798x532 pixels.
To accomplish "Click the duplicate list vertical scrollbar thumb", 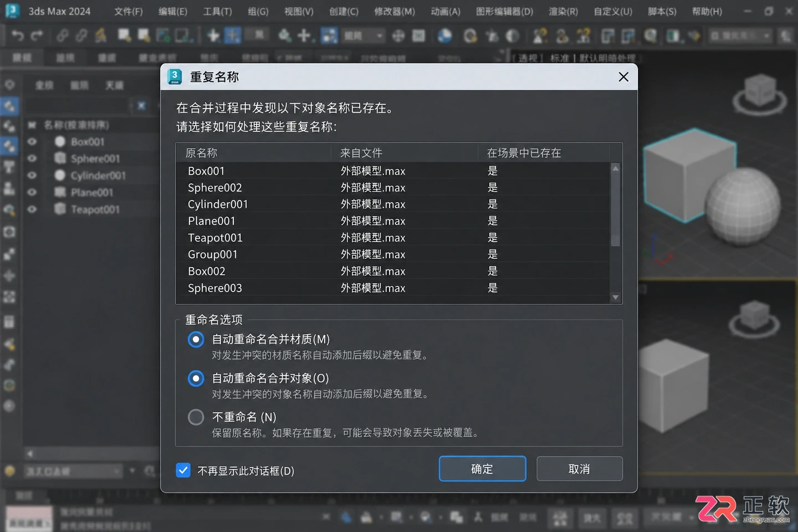I will (615, 211).
